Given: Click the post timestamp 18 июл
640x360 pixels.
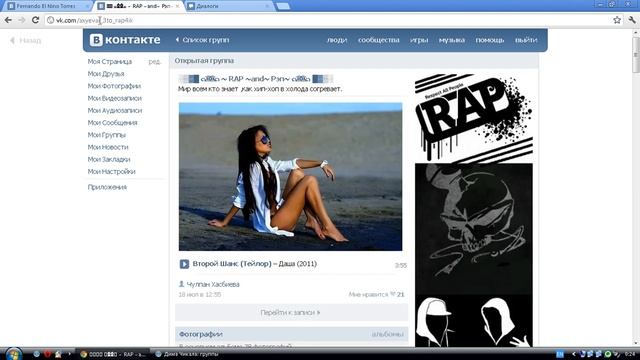Looking at the screenshot, I should [x=200, y=294].
